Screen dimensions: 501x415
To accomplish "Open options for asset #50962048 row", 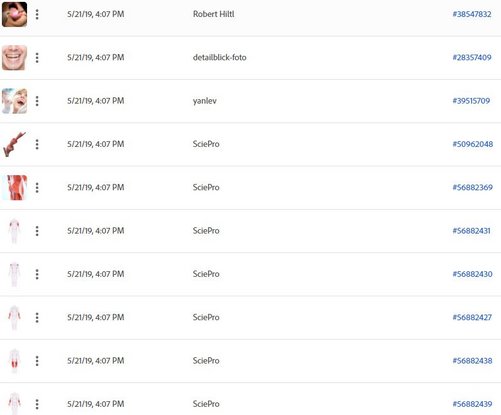I will click(37, 144).
